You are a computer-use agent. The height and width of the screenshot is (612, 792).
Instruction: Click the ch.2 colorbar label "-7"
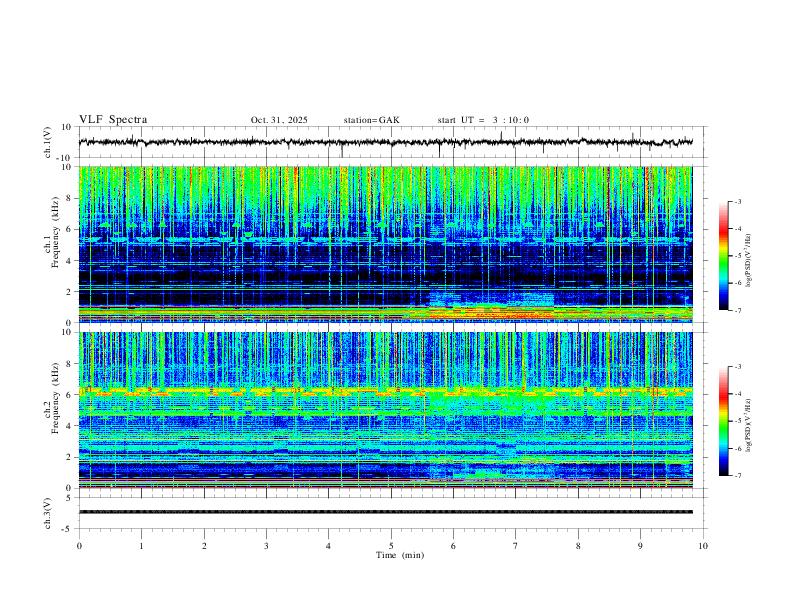click(737, 475)
